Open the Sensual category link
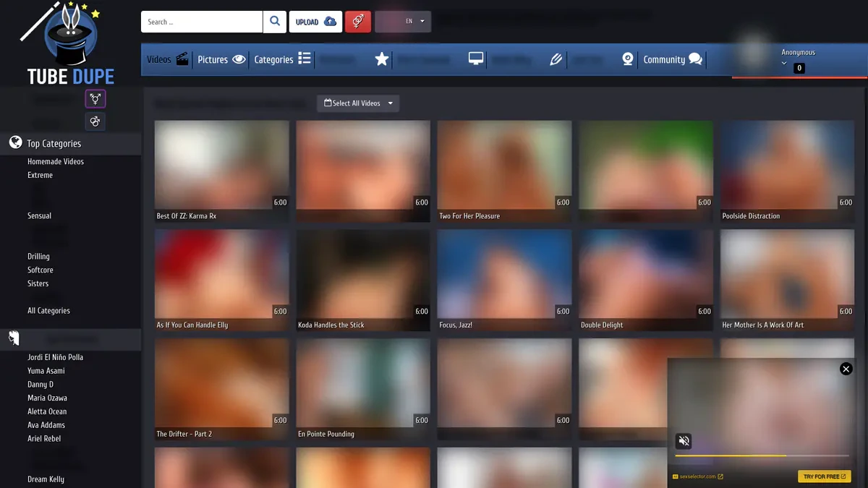The image size is (868, 488). pos(39,215)
